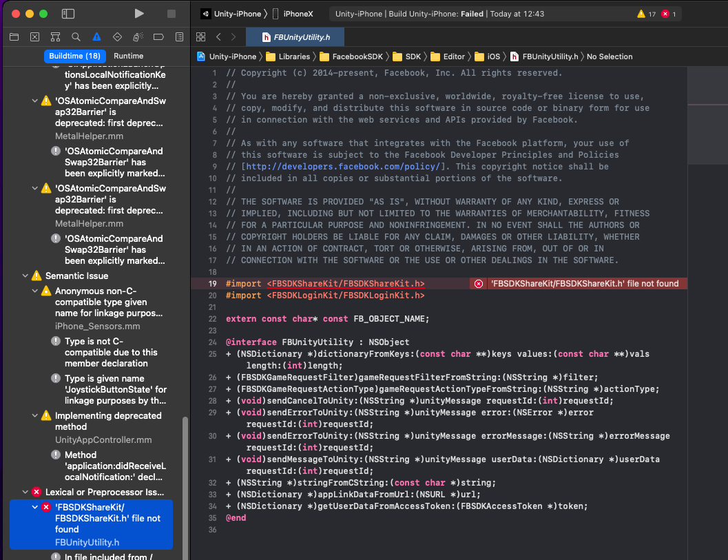Collapse the Semantic Issue group
Screen dimensions: 728x560
(x=25, y=276)
